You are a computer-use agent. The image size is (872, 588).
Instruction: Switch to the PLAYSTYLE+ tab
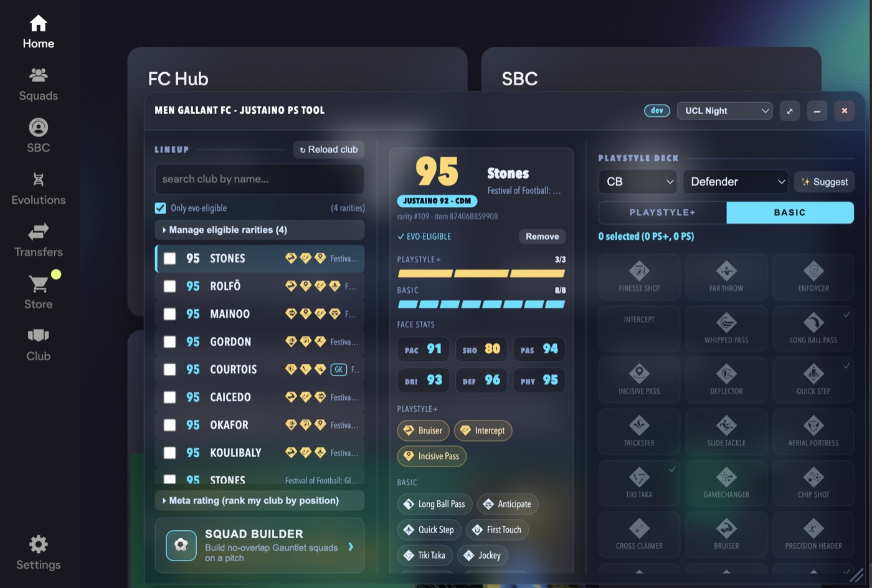click(x=663, y=212)
